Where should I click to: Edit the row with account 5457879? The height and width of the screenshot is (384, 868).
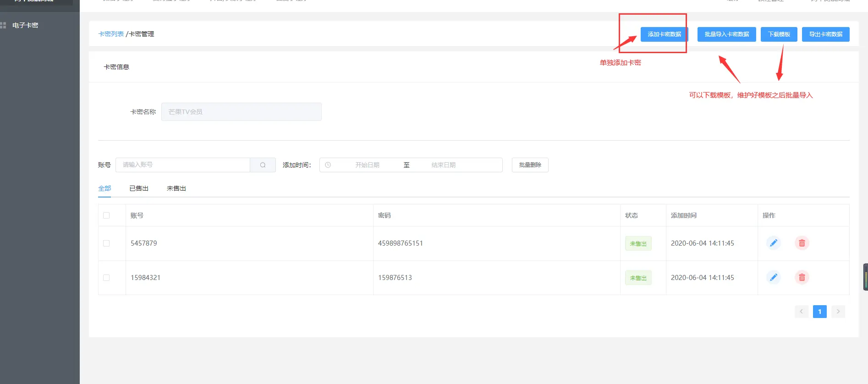pyautogui.click(x=774, y=243)
